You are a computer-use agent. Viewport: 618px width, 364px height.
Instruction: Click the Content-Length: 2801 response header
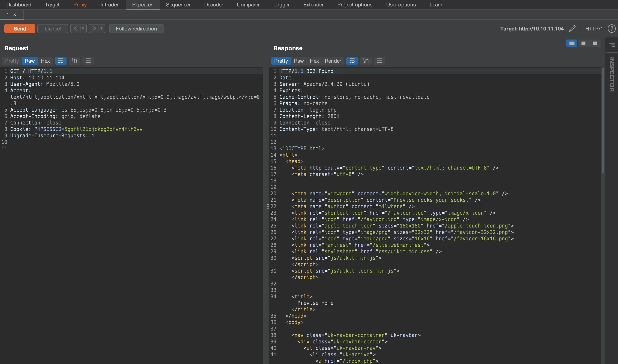(309, 116)
